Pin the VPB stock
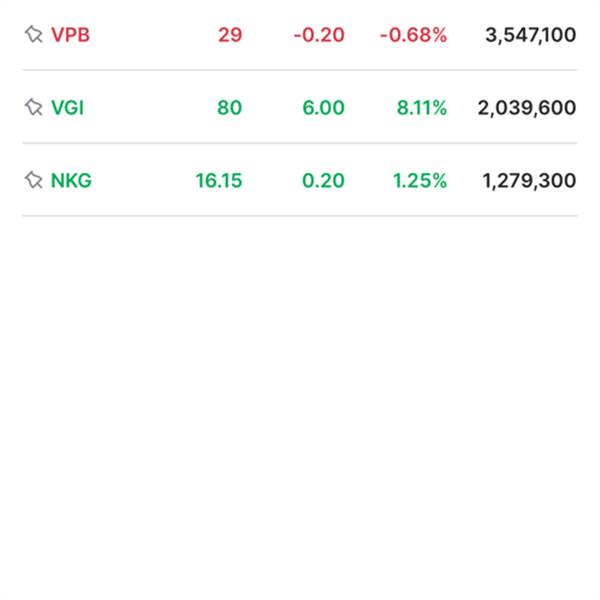The width and height of the screenshot is (600, 600). coord(33,35)
